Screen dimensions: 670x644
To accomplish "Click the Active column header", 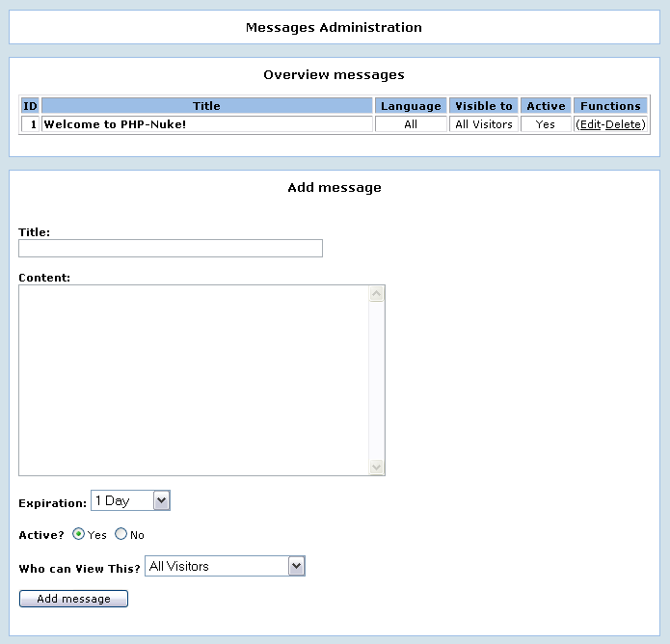I will pos(546,106).
